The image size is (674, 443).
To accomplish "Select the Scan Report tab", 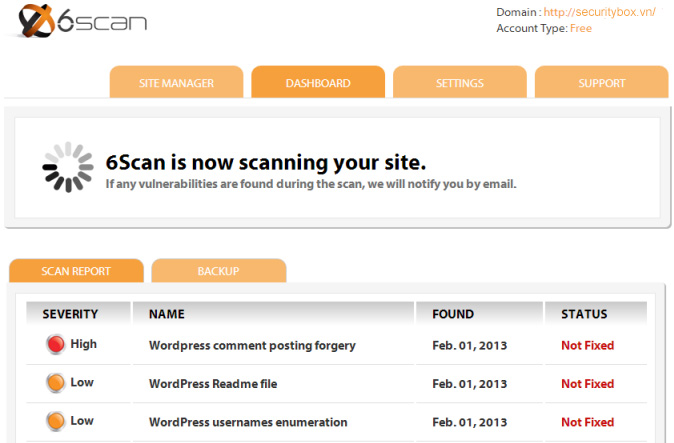I will pos(76,271).
